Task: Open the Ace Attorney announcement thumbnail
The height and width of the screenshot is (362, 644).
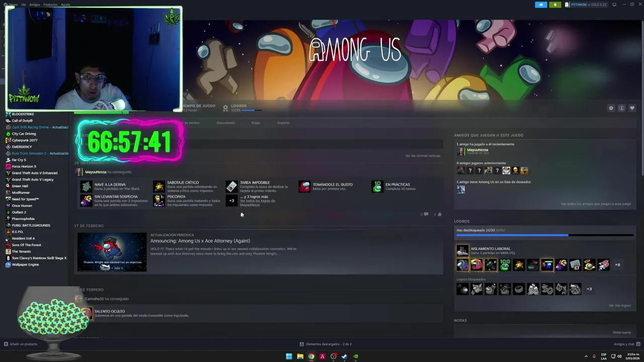Action: pos(112,252)
